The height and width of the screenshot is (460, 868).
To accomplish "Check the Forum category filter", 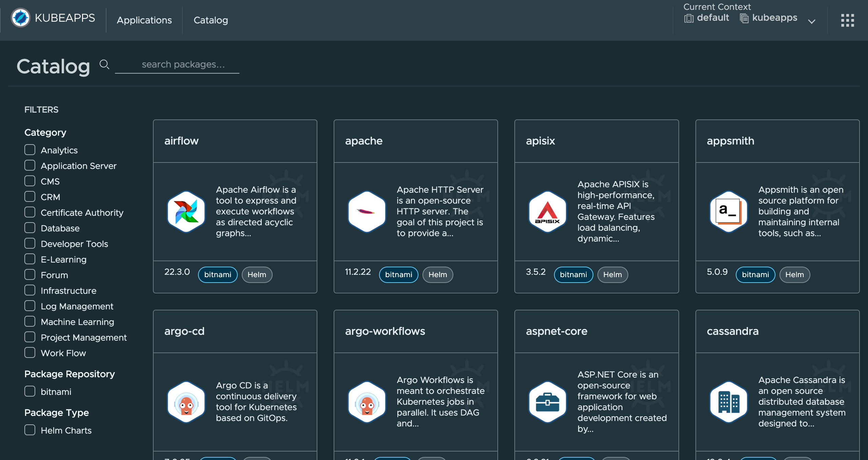I will (x=30, y=274).
